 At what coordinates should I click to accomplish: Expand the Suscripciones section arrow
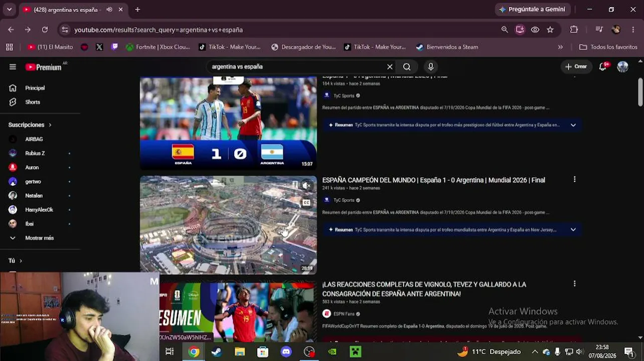[x=50, y=125]
